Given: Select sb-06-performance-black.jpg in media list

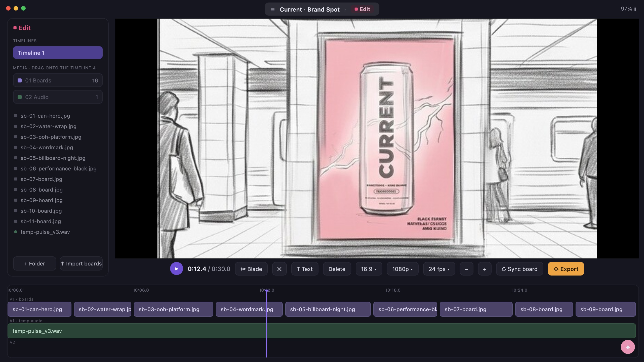Looking at the screenshot, I should (58, 168).
